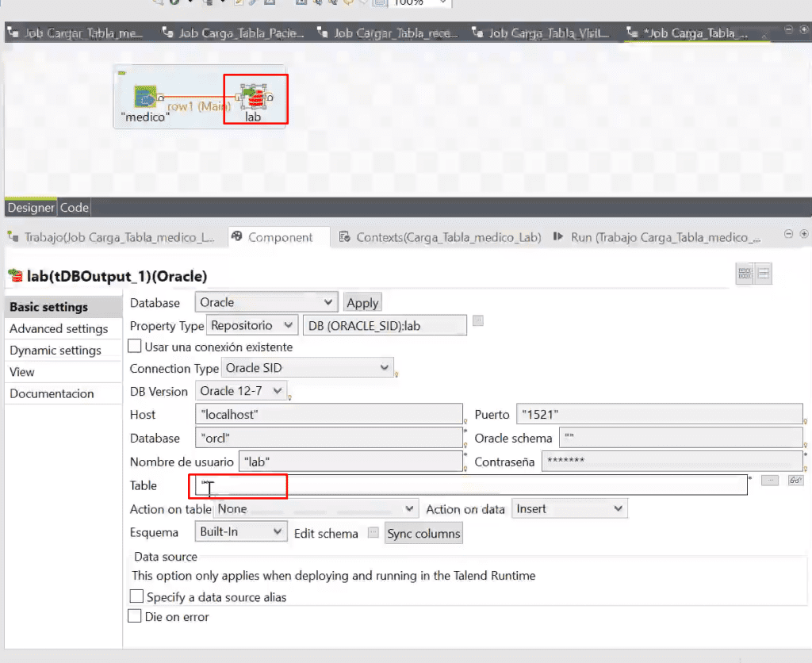812x663 pixels.
Task: Open table picker button beside Table field
Action: [770, 481]
